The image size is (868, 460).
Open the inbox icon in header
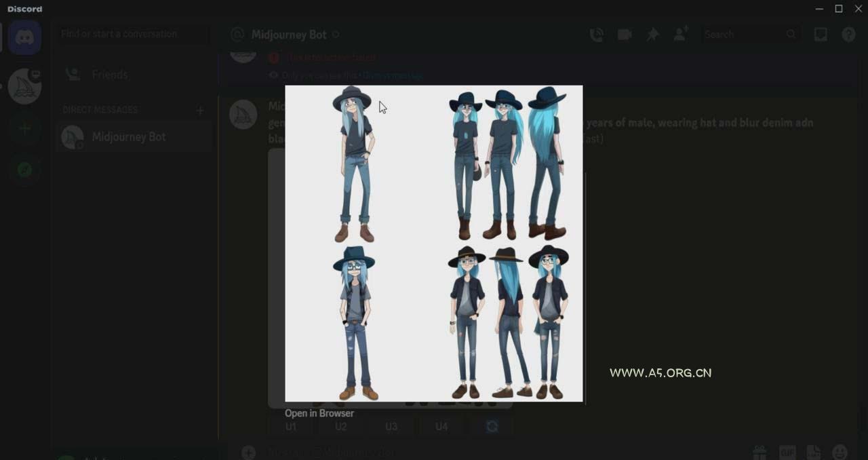[821, 35]
